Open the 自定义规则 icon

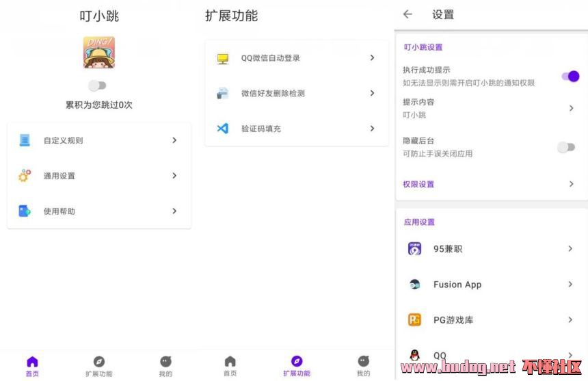(25, 140)
